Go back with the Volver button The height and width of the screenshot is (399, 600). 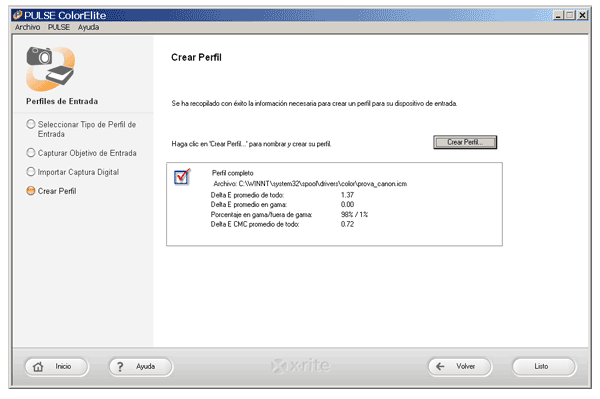[x=460, y=366]
